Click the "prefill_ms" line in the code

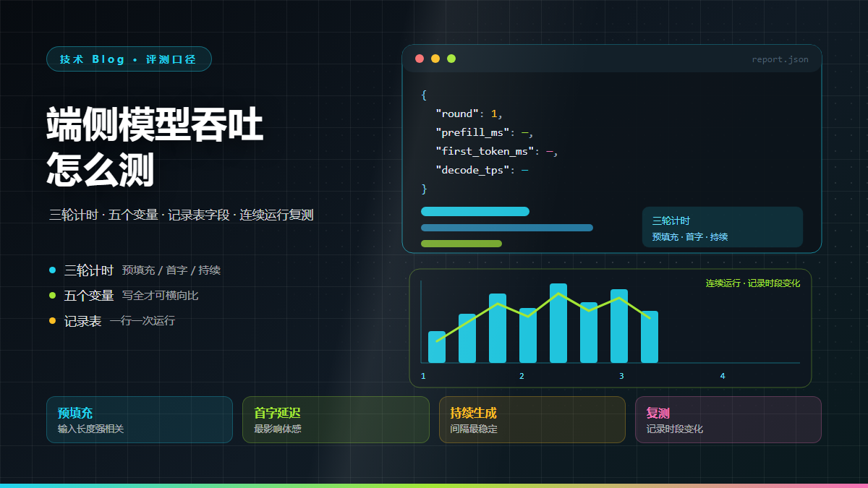[x=485, y=132]
